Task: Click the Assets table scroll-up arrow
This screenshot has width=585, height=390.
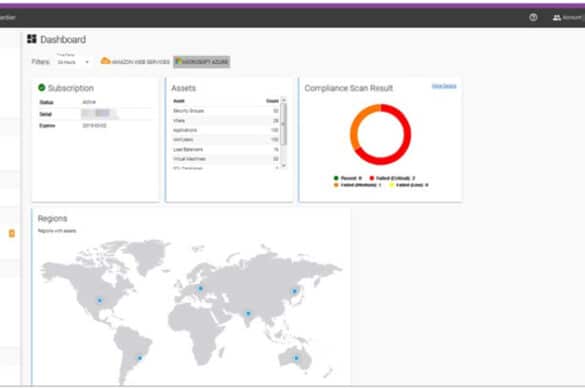Action: click(284, 100)
